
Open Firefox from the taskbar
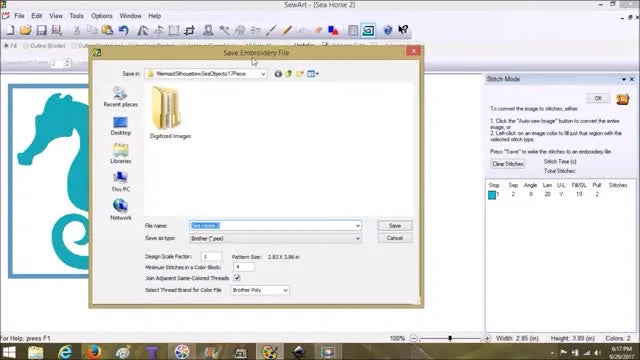tap(93, 351)
